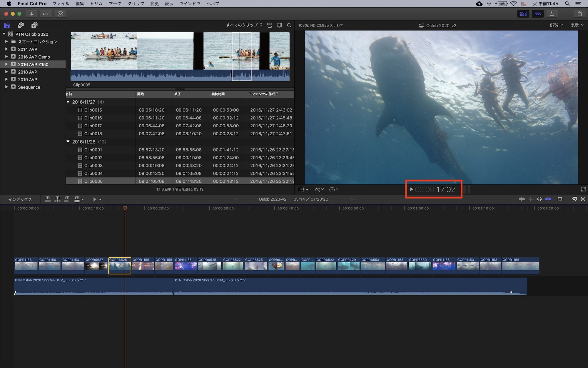Open Background Tasks checkmark icon
Viewport: 588px width, 368px height.
(x=60, y=14)
